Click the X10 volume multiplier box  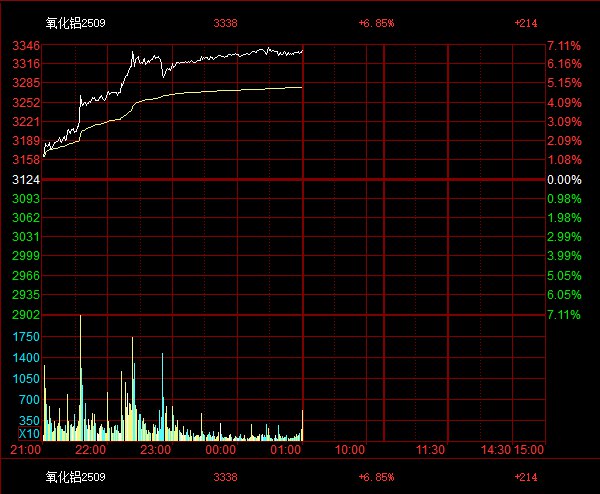29,434
